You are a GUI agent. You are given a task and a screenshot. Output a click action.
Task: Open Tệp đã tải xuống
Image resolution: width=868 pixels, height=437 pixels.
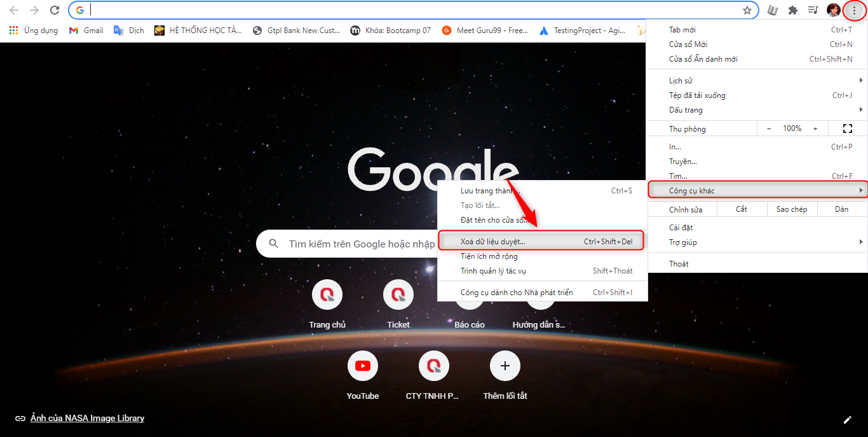[x=757, y=95]
